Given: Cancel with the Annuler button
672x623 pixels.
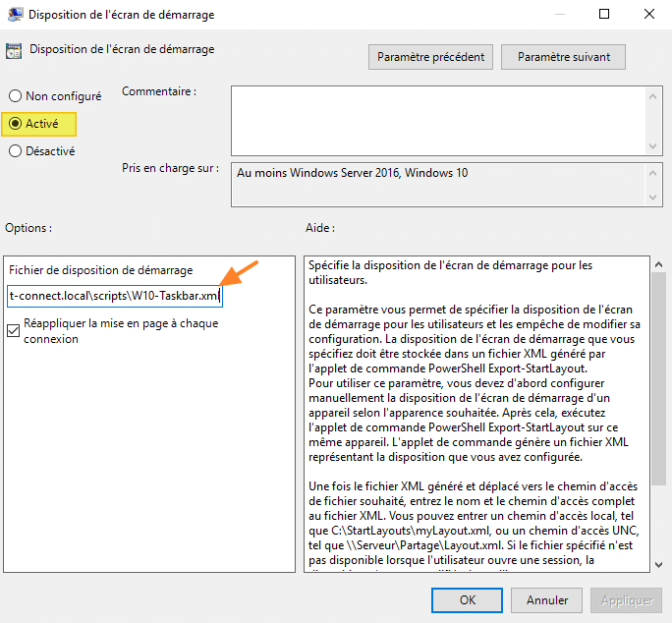Looking at the screenshot, I should [x=547, y=599].
